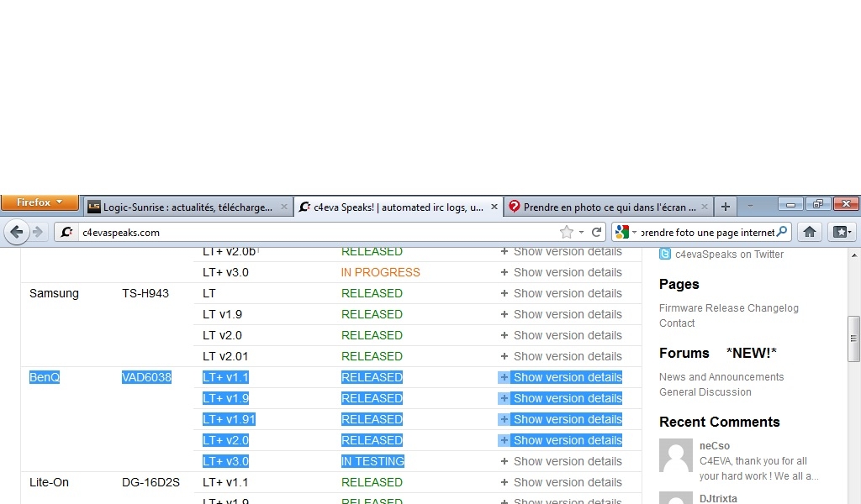Expand version details for LT+ v3.0 IN PROGRESS

561,272
